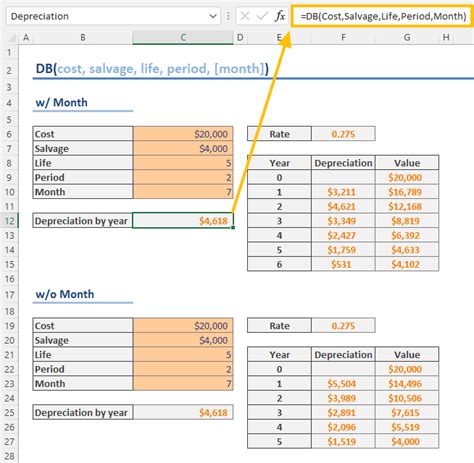Select the Life value 5 in row 8
Screen dimensions: 474x463
[183, 163]
